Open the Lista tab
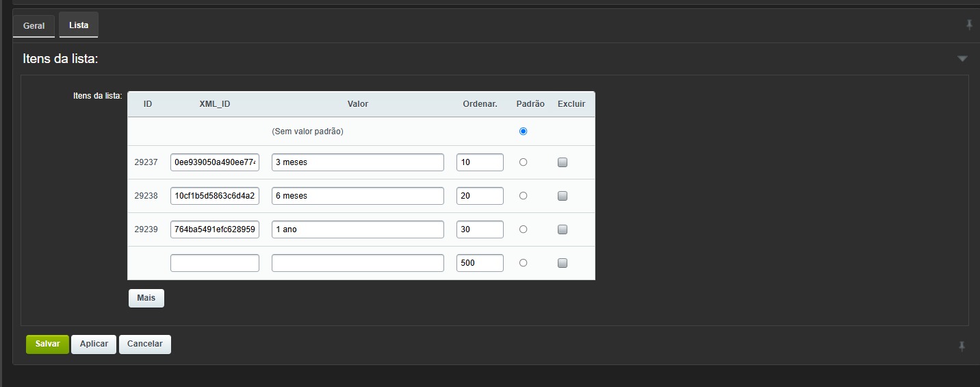Image resolution: width=980 pixels, height=387 pixels. 79,25
